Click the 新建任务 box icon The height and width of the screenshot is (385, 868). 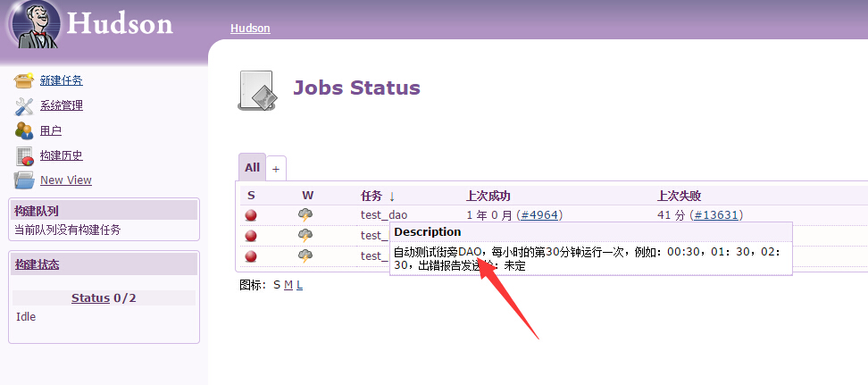click(x=24, y=80)
